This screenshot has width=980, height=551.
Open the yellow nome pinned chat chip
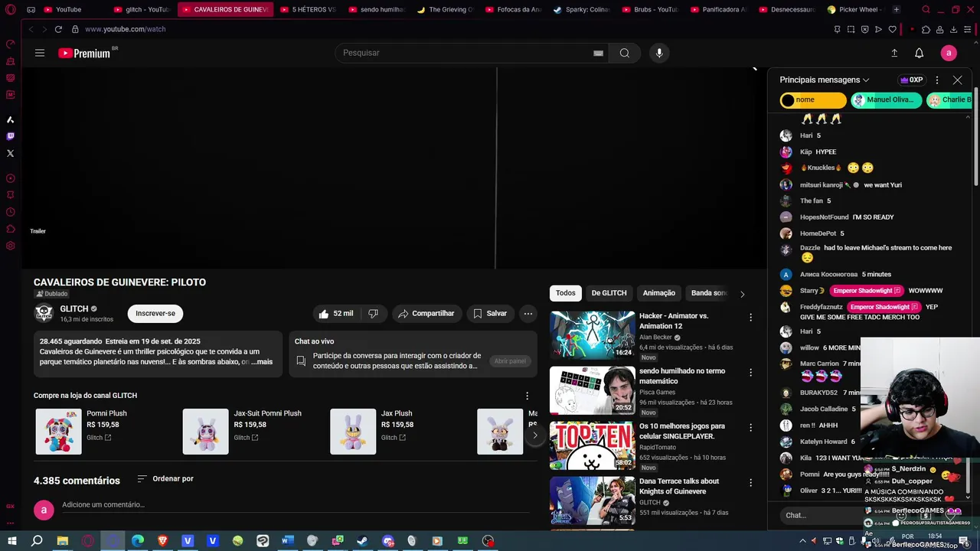813,100
